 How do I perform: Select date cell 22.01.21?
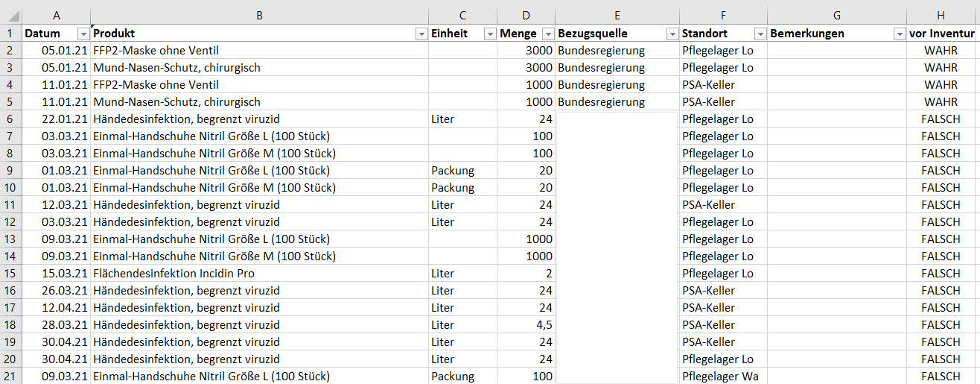[57, 119]
